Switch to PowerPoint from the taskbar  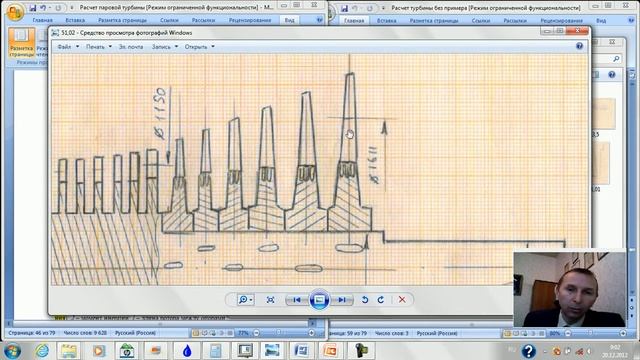point(330,351)
